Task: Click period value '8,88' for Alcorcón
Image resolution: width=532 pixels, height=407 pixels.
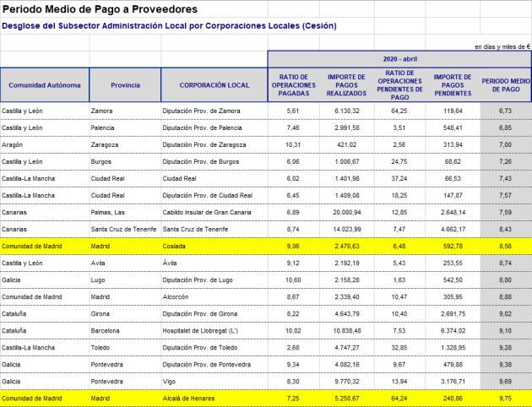Action: pos(506,297)
